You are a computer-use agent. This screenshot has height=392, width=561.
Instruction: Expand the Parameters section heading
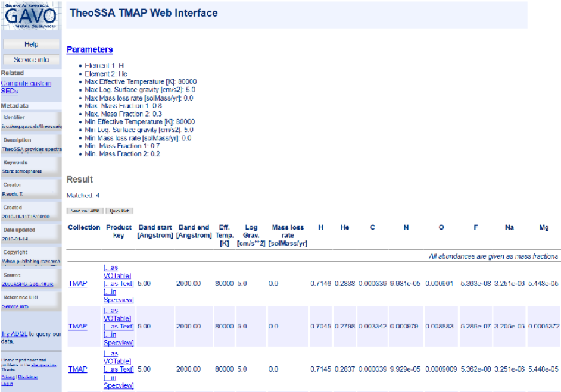pyautogui.click(x=89, y=49)
